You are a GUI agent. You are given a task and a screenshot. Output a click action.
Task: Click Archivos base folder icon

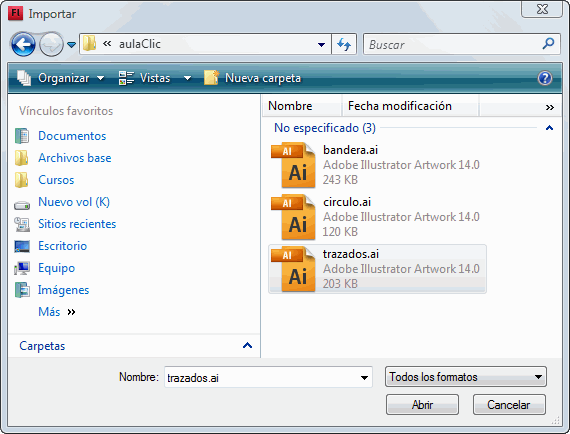pyautogui.click(x=22, y=158)
